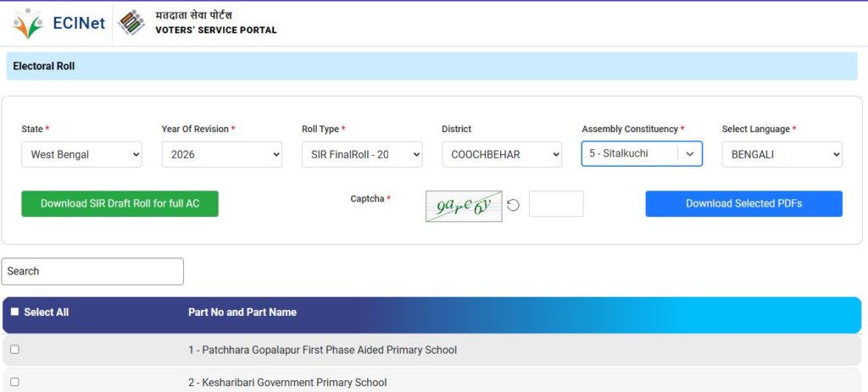Focus the captcha text input box
The image size is (868, 392).
556,204
